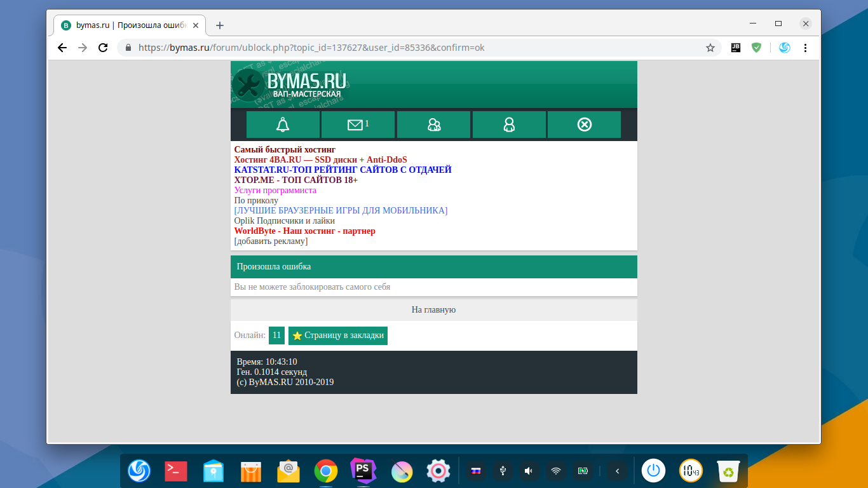
Task: Expand the dock tray arrow
Action: 616,471
